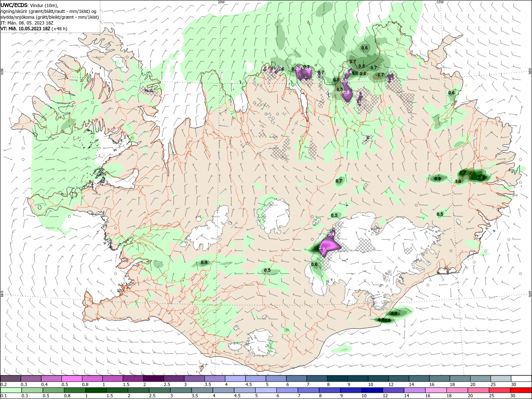Click the lower legend swatch between 0.1 and 0.3

[10, 390]
